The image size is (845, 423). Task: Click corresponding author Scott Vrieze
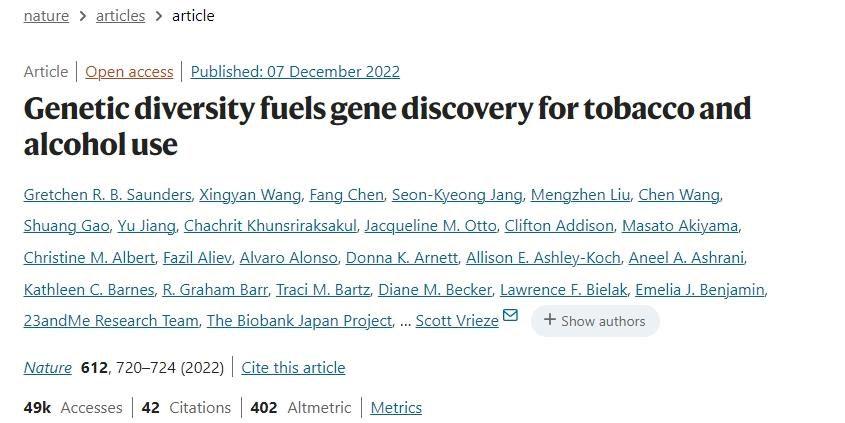457,321
